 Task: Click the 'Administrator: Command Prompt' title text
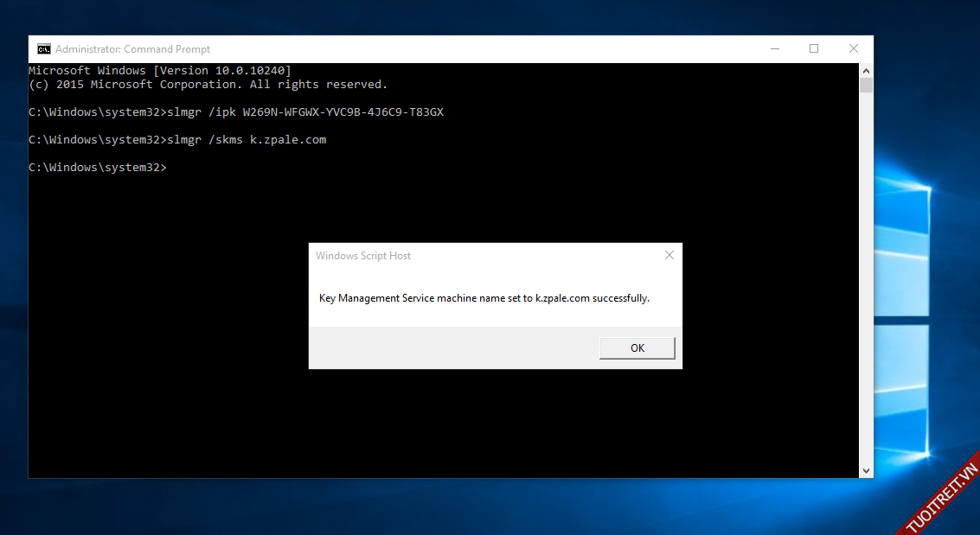tap(132, 49)
